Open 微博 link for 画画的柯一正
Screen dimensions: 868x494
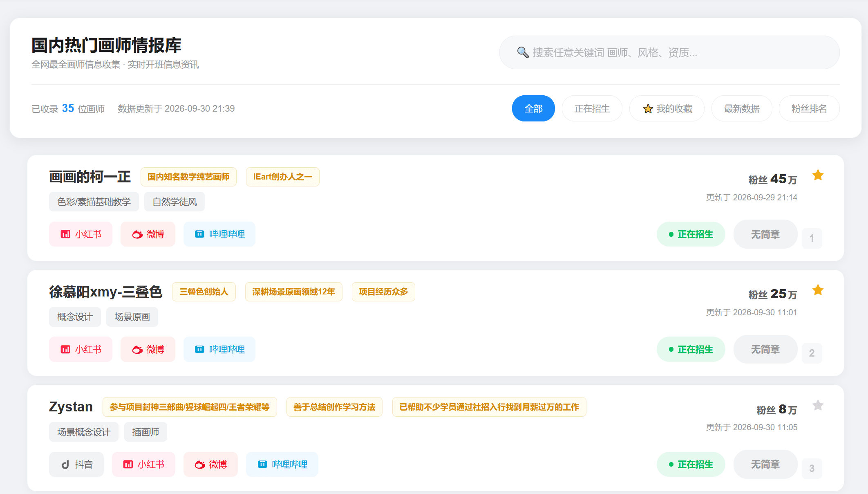tap(148, 234)
